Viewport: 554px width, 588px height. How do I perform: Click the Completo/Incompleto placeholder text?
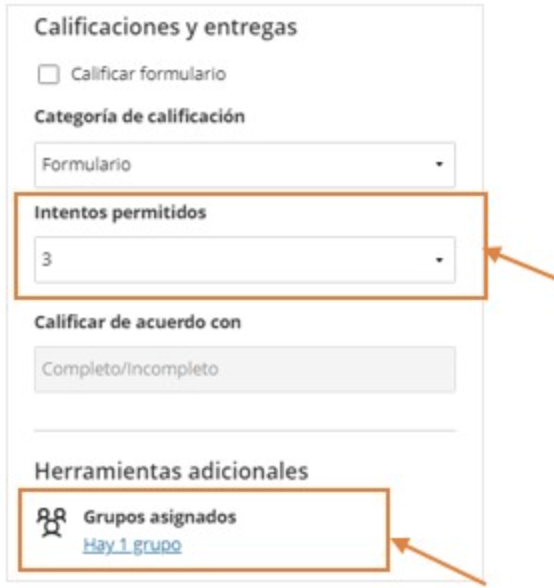130,369
